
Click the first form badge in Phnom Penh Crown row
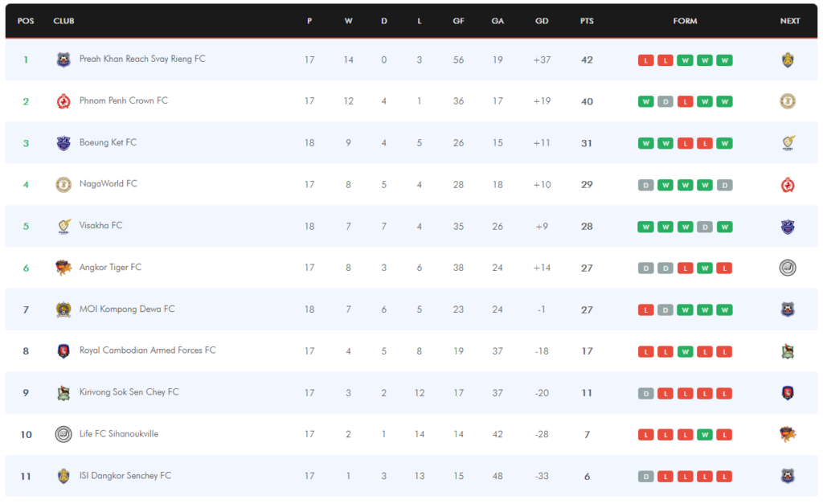(x=645, y=101)
